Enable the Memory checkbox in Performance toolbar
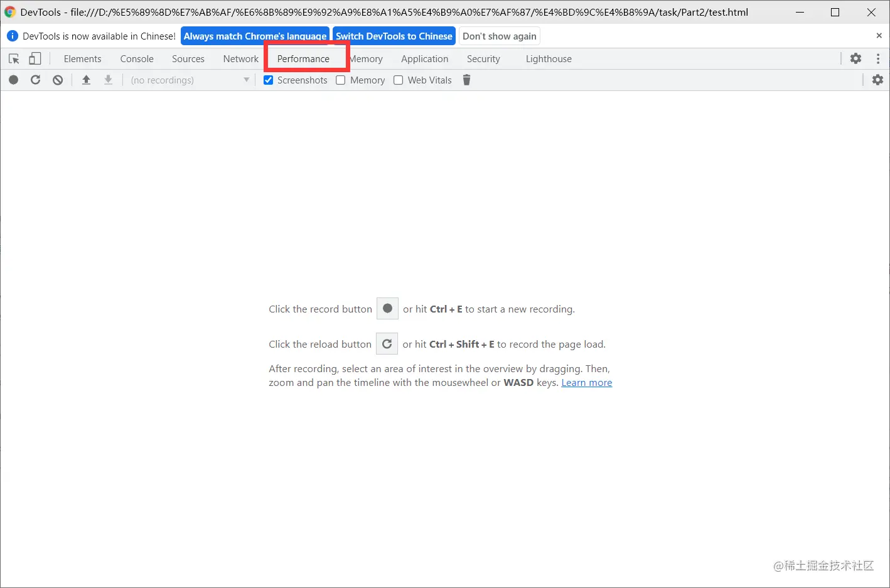Image resolution: width=890 pixels, height=588 pixels. point(341,80)
